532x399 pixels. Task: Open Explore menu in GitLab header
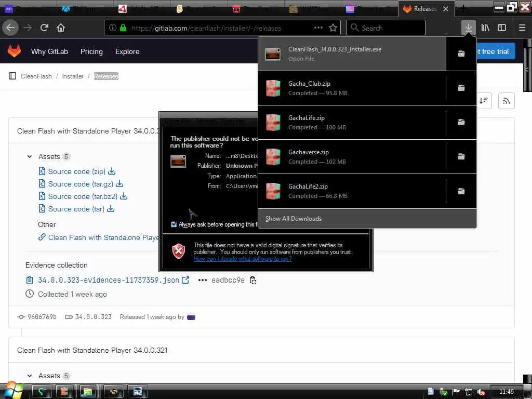pos(127,51)
